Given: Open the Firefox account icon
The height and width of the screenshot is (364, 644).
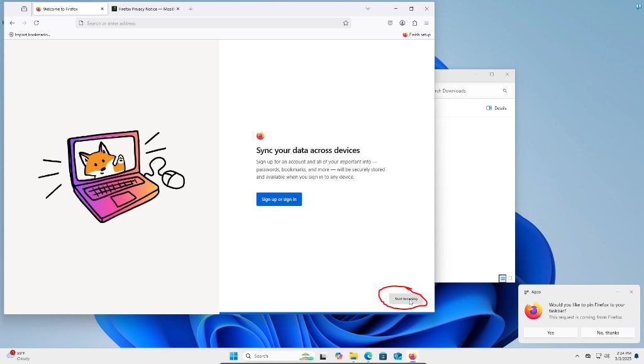Looking at the screenshot, I should click(402, 23).
